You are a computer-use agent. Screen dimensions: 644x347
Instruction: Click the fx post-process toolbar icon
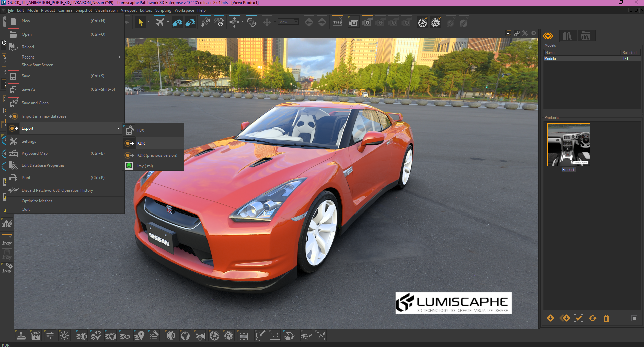435,23
